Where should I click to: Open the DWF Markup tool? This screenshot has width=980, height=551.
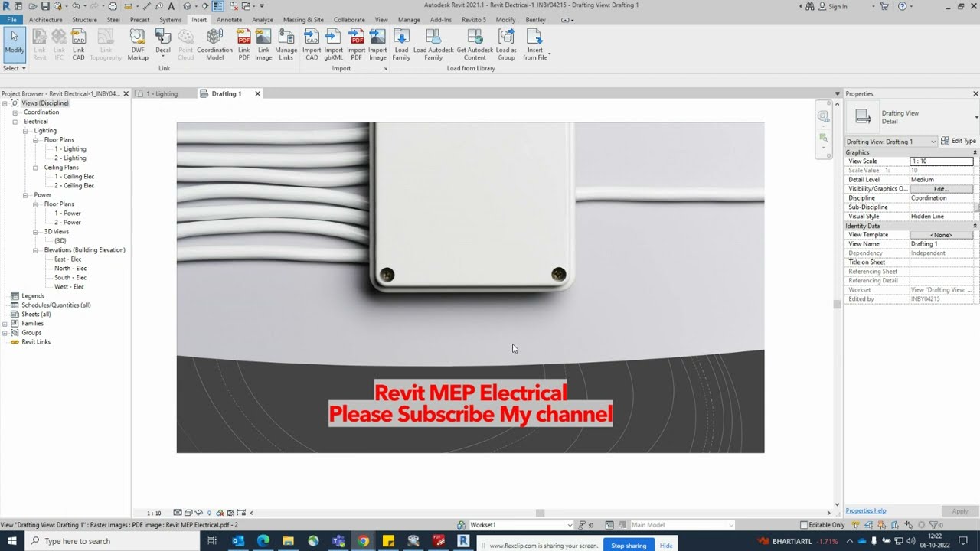coord(138,44)
